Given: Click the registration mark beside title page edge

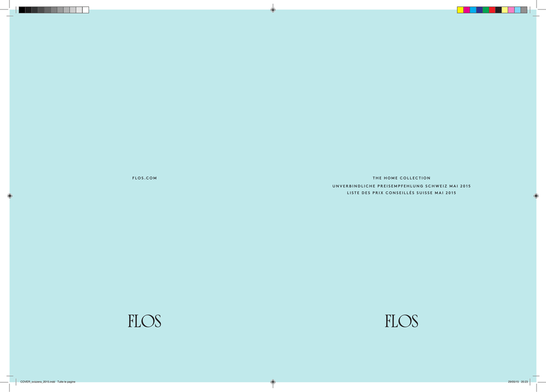Looking at the screenshot, I should click(536, 196).
